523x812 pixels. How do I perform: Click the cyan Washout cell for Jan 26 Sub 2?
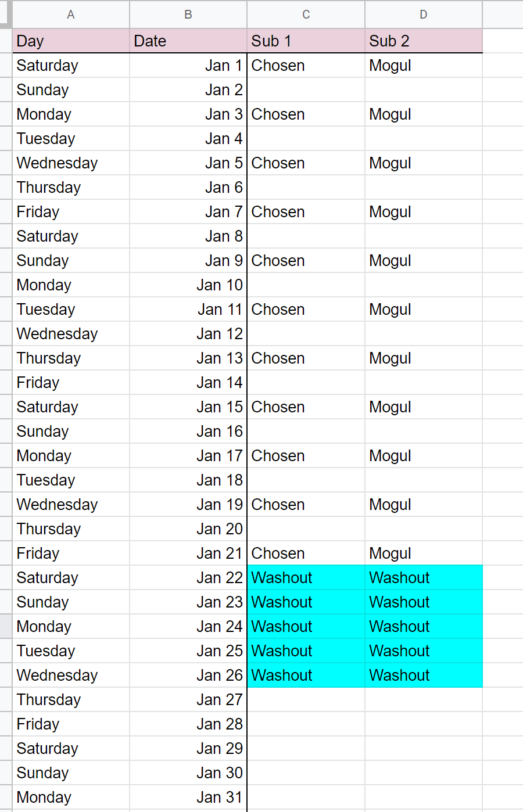click(424, 676)
